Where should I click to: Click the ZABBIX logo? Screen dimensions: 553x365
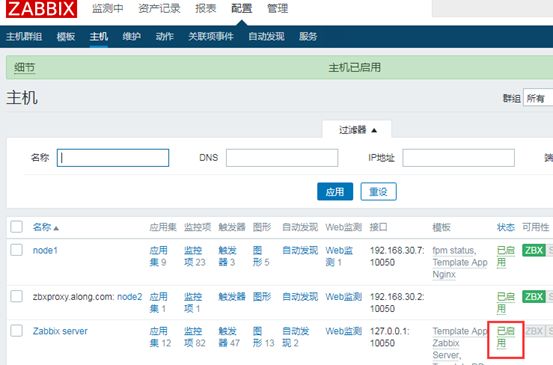pyautogui.click(x=41, y=9)
